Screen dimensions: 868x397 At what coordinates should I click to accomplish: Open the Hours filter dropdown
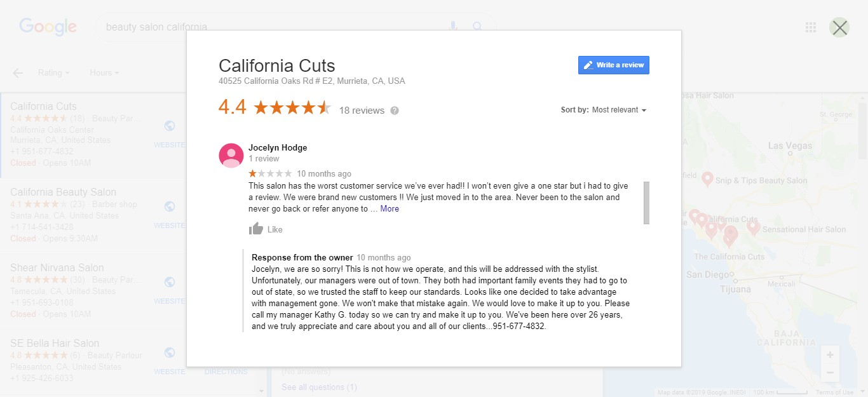click(x=104, y=72)
